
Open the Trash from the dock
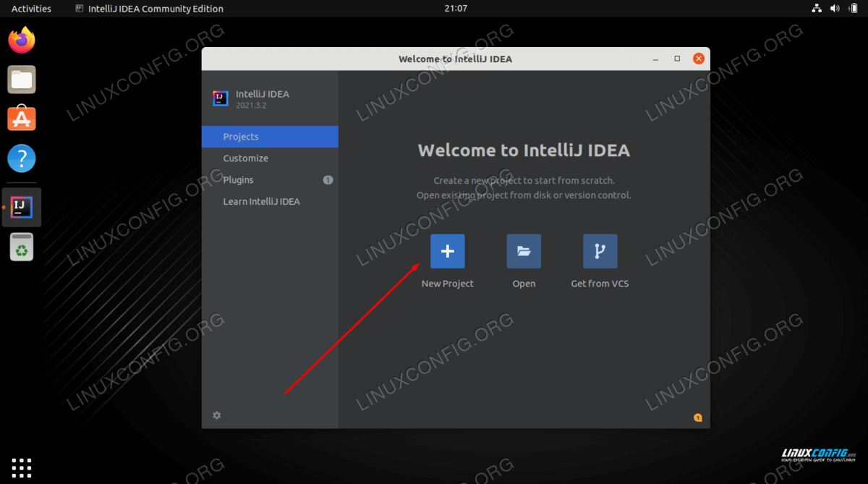(22, 247)
